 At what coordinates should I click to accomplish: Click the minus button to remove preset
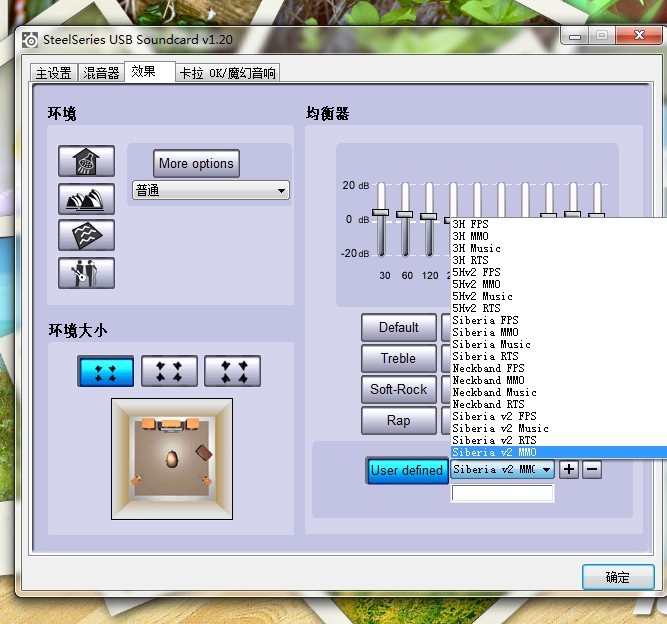click(x=592, y=469)
